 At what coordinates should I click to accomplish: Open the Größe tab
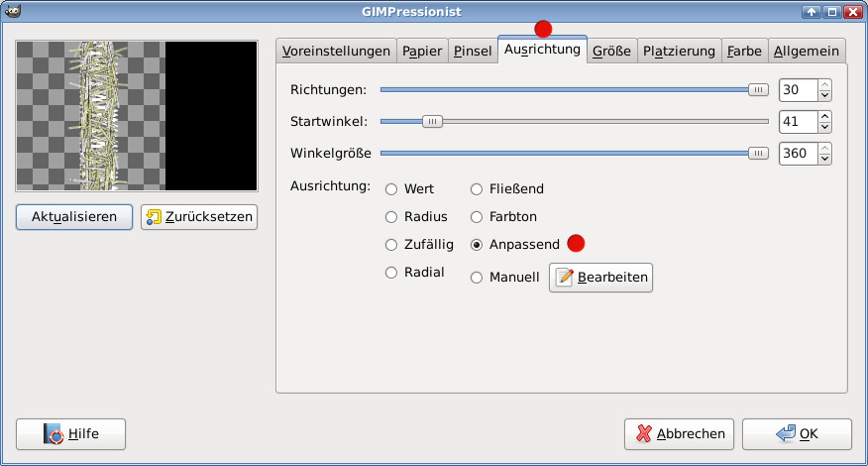(x=611, y=51)
